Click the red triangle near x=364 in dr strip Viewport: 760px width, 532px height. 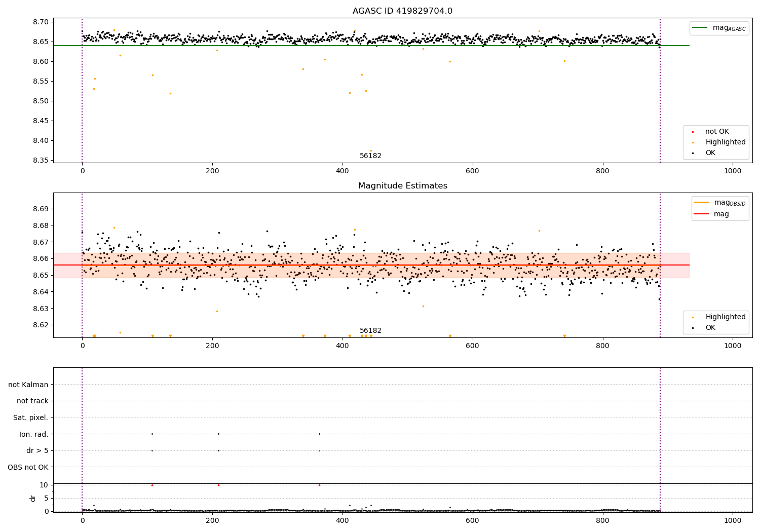pyautogui.click(x=319, y=485)
